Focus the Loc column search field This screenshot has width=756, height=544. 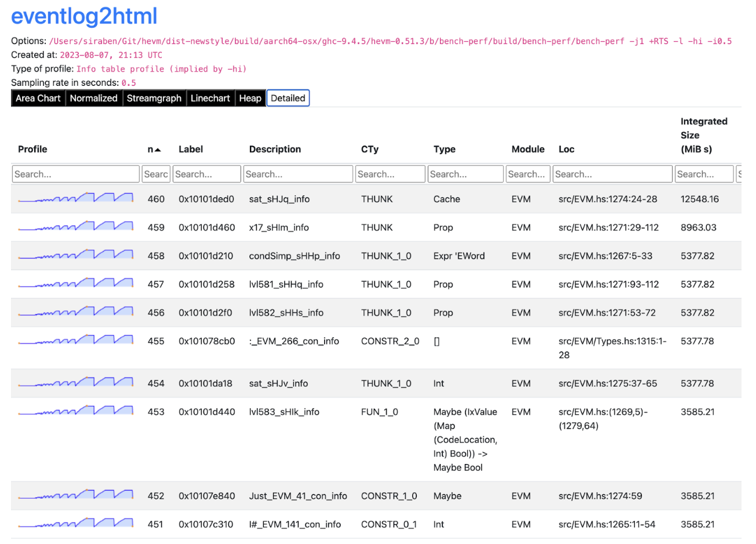[x=612, y=174]
